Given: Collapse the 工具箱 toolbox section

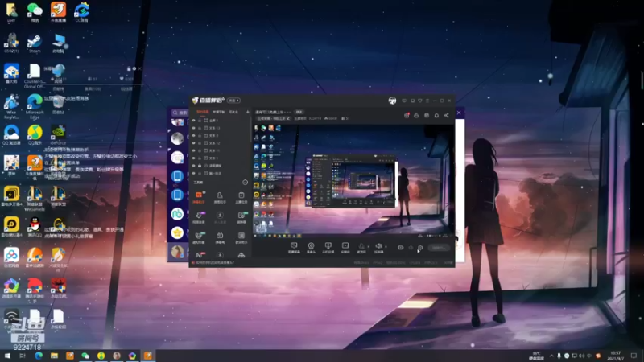Looking at the screenshot, I should pyautogui.click(x=246, y=183).
